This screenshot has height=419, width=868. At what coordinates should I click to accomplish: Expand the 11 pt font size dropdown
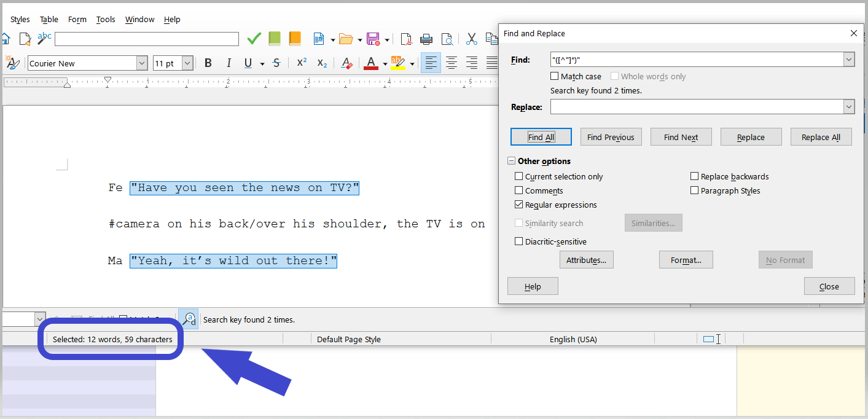coord(187,63)
